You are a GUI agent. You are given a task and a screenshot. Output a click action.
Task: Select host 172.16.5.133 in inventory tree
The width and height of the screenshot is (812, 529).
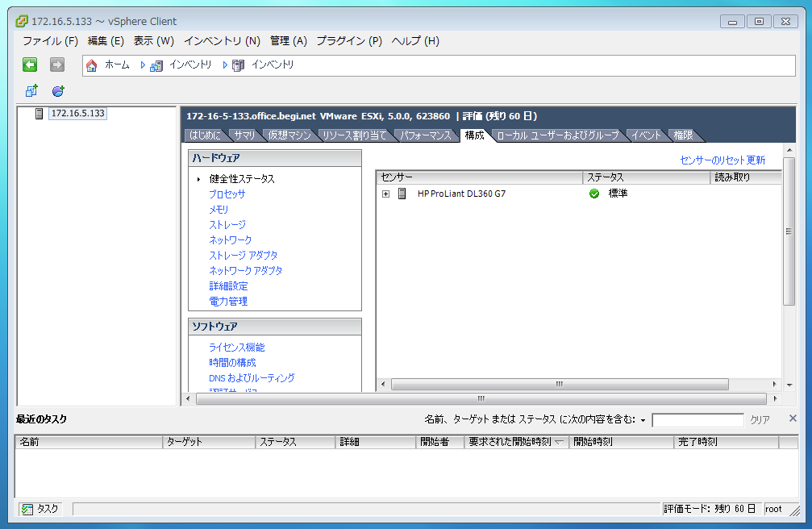click(x=77, y=114)
